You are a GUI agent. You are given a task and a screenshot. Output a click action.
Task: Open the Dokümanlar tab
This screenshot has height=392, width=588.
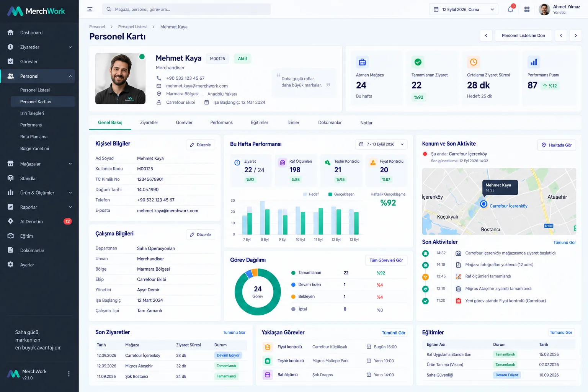click(x=330, y=122)
